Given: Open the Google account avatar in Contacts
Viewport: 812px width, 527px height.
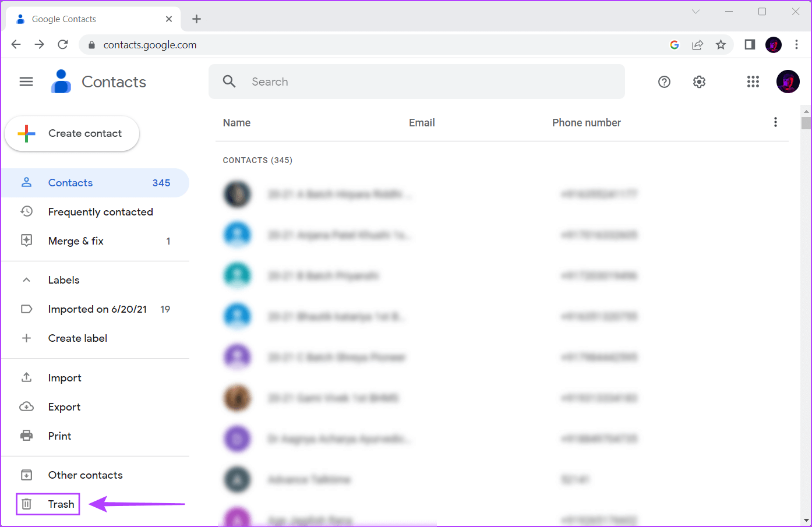Looking at the screenshot, I should point(788,82).
